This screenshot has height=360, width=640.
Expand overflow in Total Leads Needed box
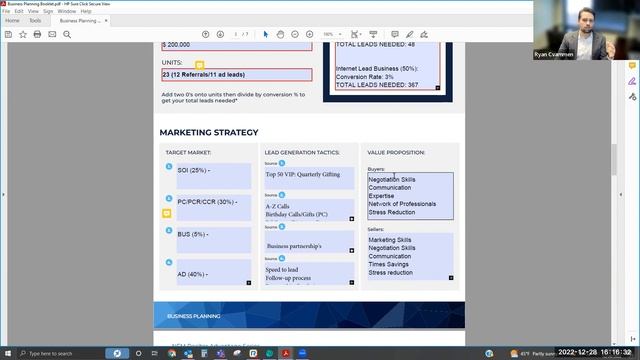[438, 88]
